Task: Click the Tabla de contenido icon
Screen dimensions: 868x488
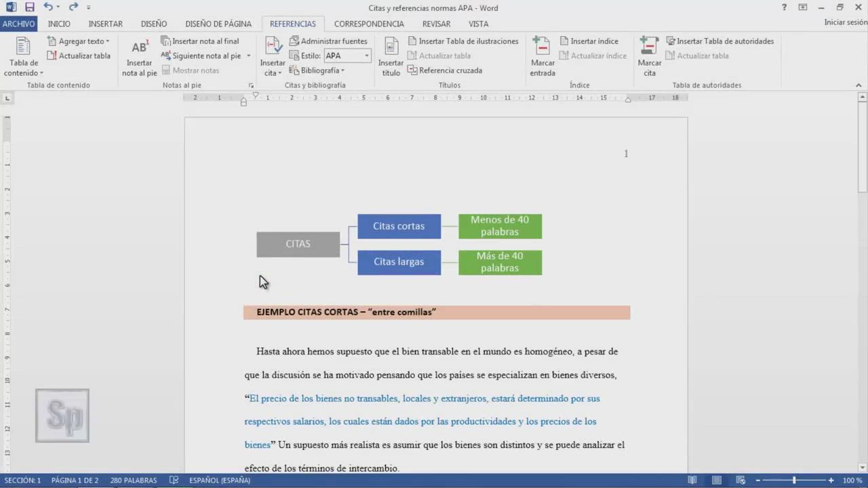Action: [x=24, y=47]
